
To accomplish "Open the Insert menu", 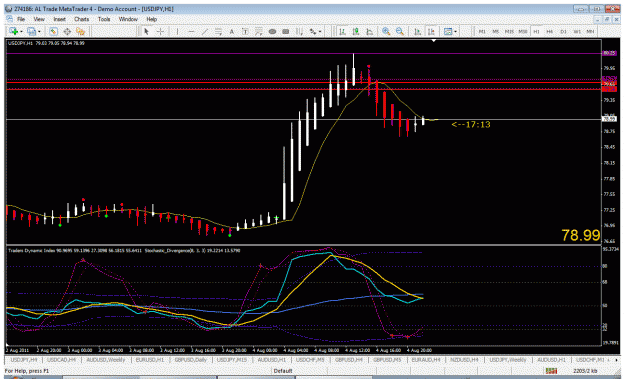I will coord(59,19).
